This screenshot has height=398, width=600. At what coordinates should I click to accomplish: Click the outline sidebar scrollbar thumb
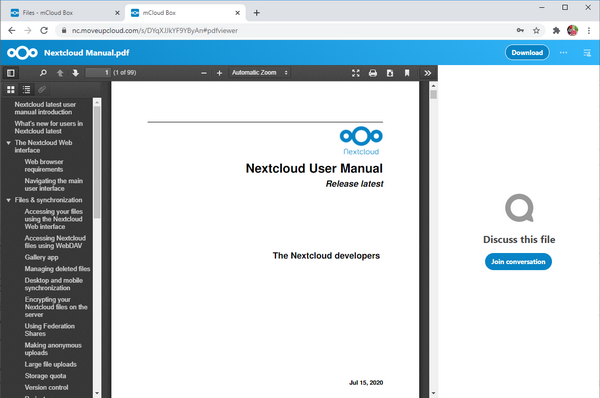[97, 162]
